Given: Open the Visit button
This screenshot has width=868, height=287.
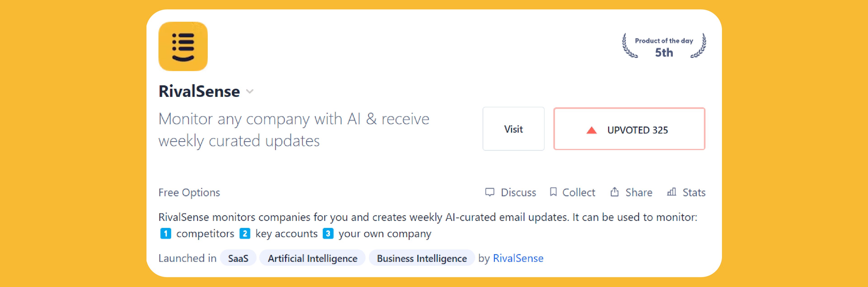Looking at the screenshot, I should click(x=513, y=129).
